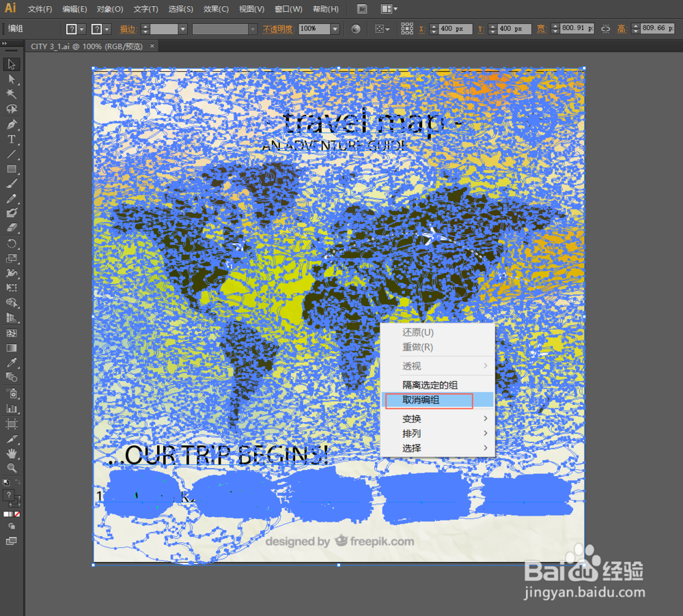Open the 描边 stroke weight dropdown

pos(182,29)
